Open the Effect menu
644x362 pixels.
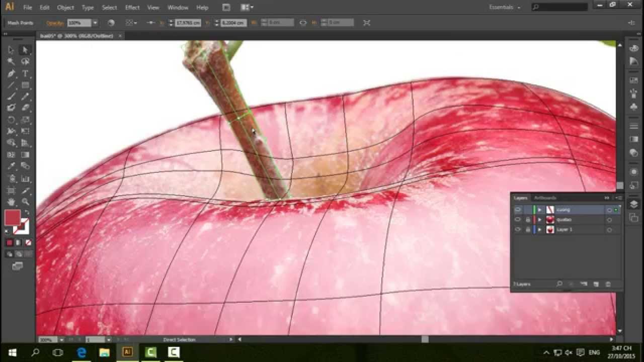coord(132,8)
